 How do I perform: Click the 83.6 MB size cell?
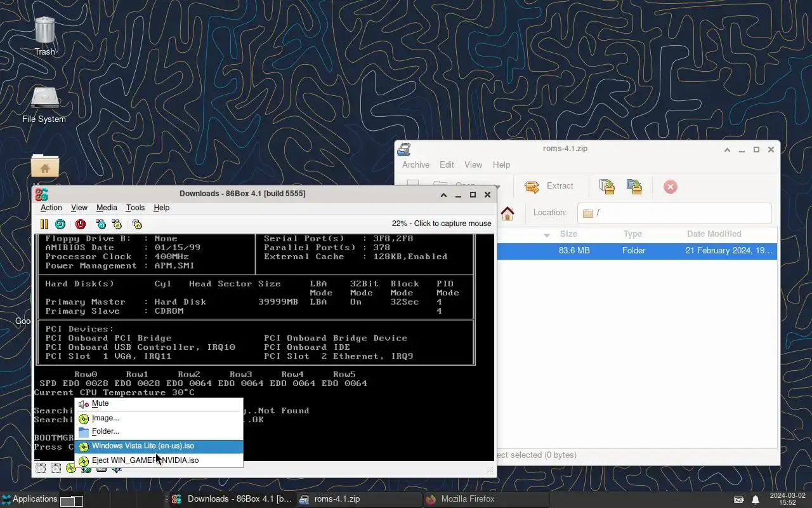tap(574, 251)
